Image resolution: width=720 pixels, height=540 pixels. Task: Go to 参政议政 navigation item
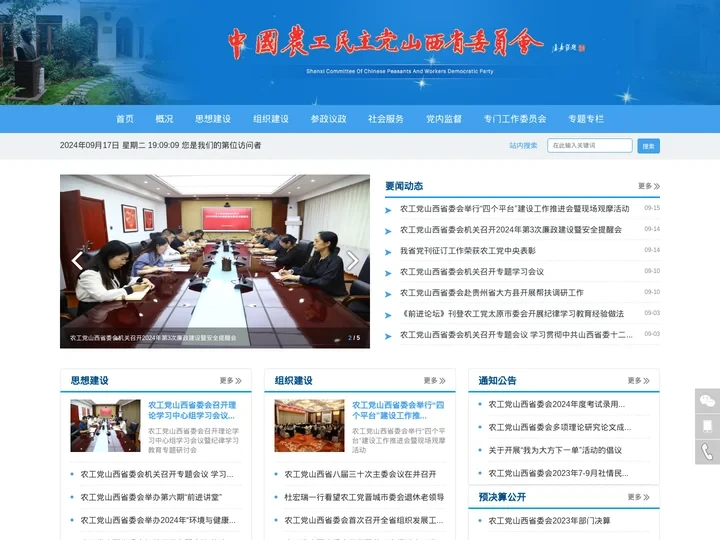(328, 119)
